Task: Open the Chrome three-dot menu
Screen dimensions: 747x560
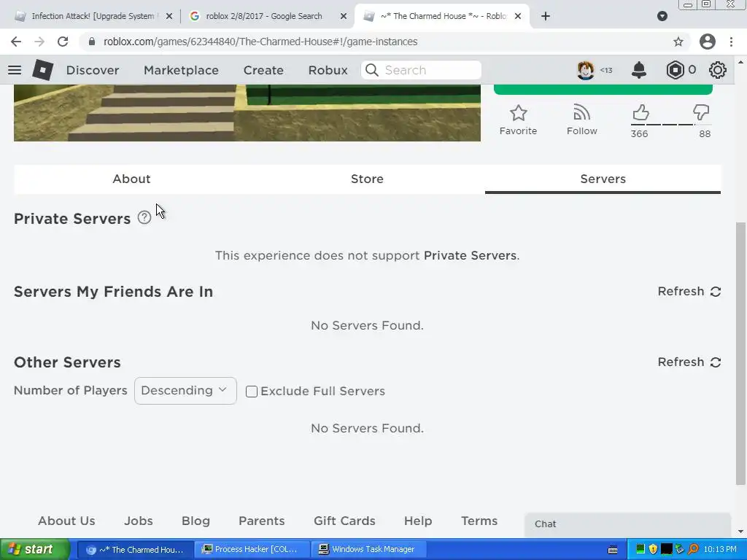Action: tap(731, 42)
